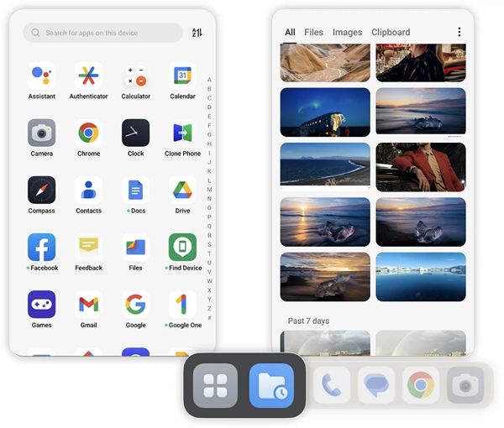Select the Clipboard tab
Screen dimensions: 504x428
(x=391, y=33)
